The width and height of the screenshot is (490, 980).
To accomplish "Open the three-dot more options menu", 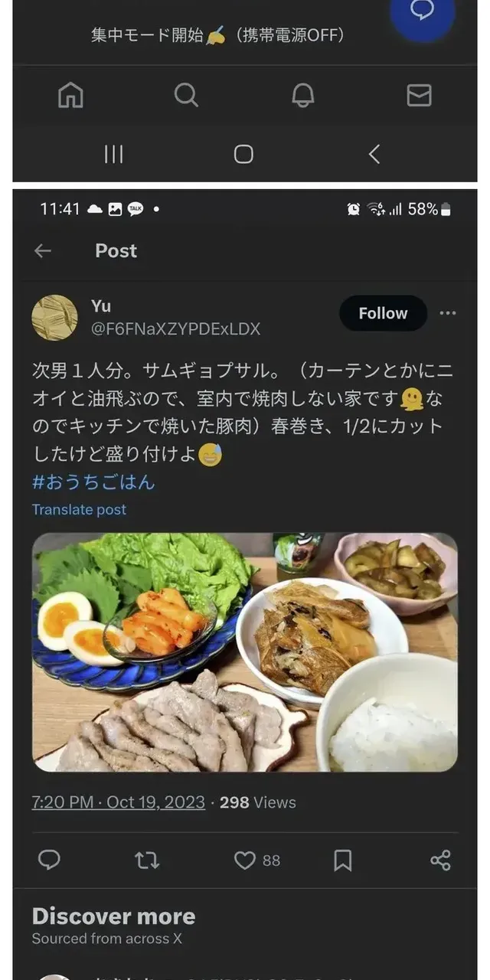I will click(x=448, y=313).
